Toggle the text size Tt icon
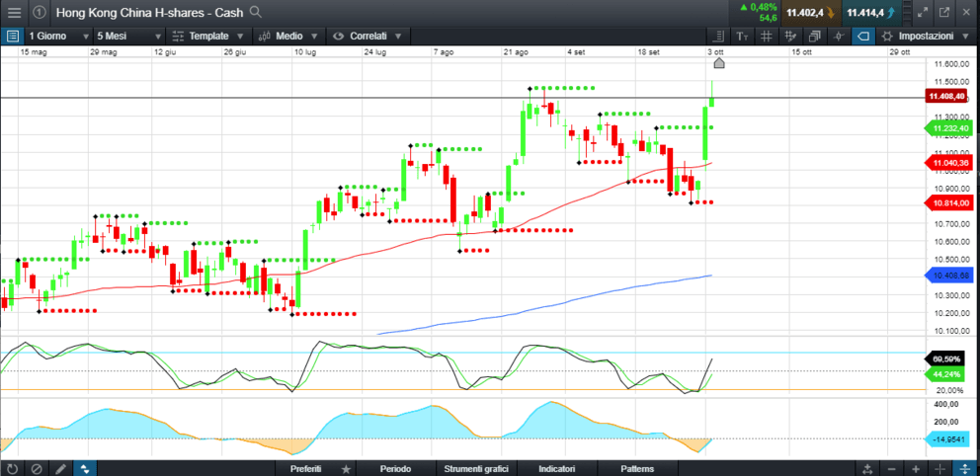Image resolution: width=980 pixels, height=476 pixels. [x=743, y=37]
